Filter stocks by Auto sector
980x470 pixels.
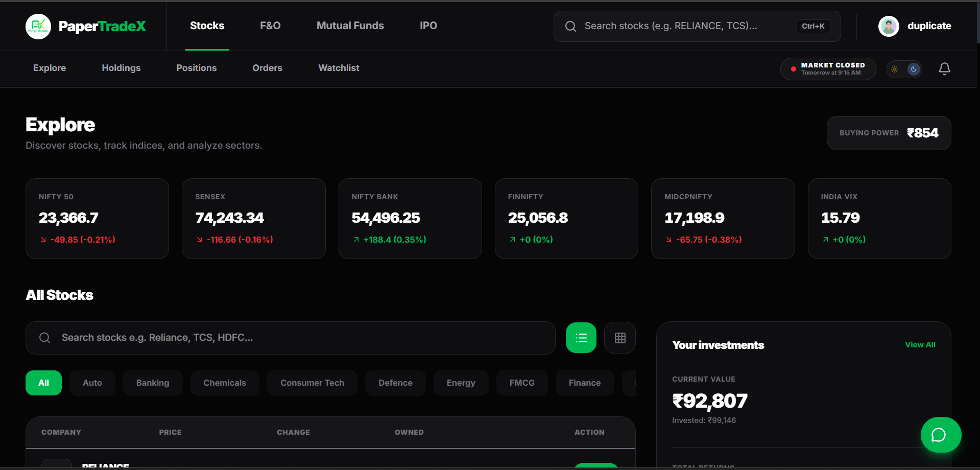pyautogui.click(x=92, y=383)
